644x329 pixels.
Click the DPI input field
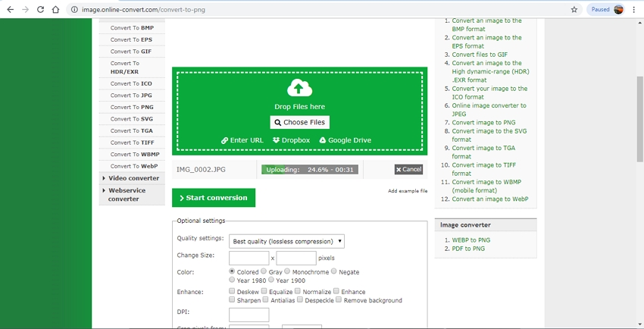tap(249, 315)
